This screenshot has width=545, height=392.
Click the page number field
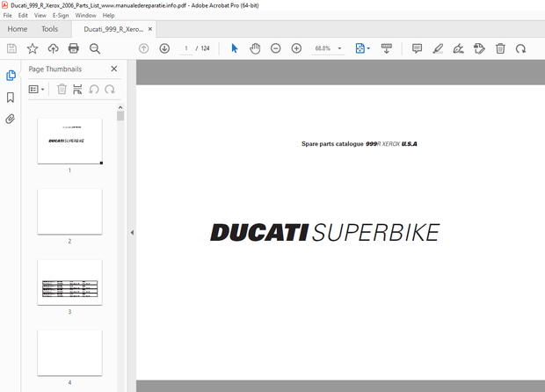[x=186, y=48]
